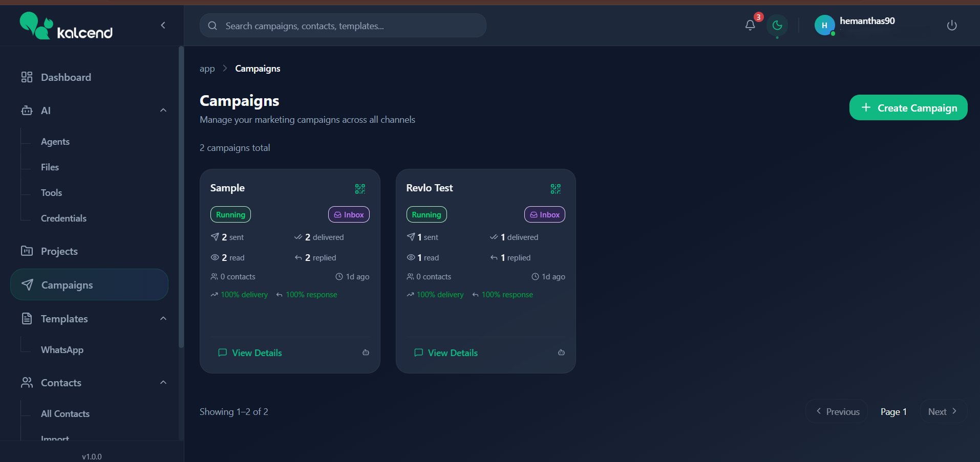Collapse the AI sidebar section
Image resolution: width=980 pixels, height=462 pixels.
163,110
